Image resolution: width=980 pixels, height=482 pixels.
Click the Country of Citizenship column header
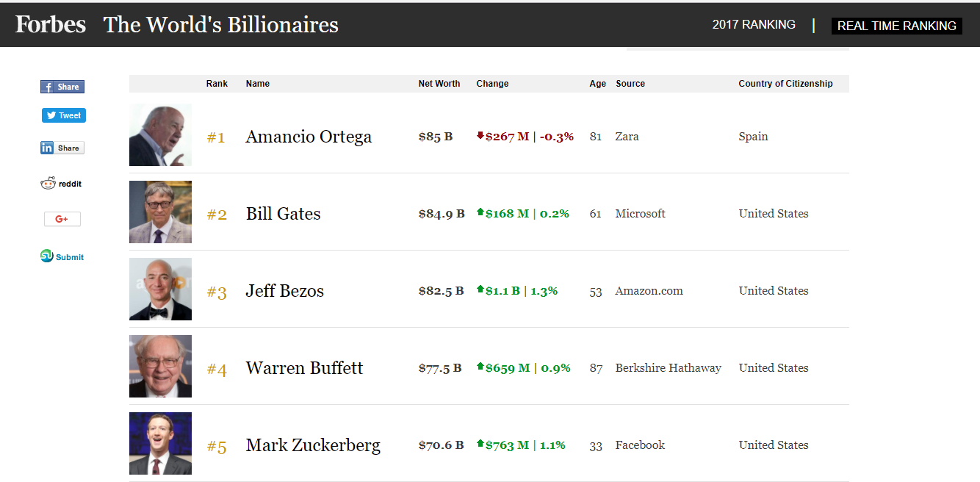[x=785, y=84]
